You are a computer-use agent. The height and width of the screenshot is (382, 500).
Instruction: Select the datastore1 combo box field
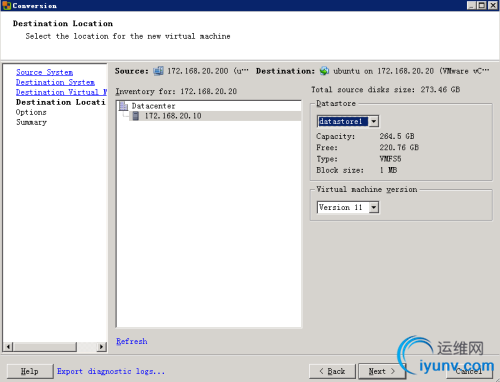[x=348, y=121]
